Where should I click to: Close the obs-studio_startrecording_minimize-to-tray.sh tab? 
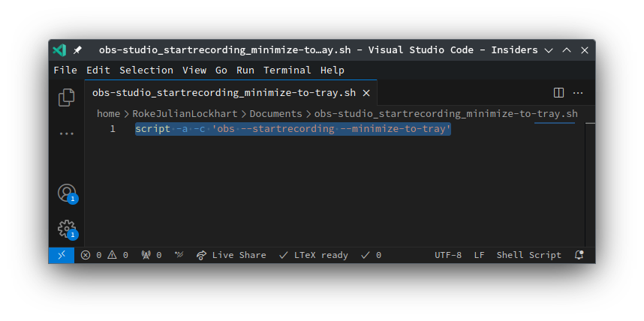pyautogui.click(x=366, y=93)
